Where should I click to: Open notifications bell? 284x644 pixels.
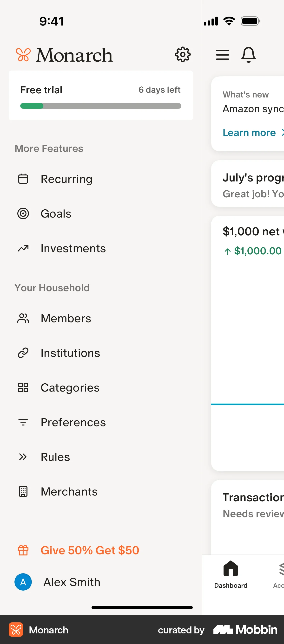pyautogui.click(x=248, y=55)
